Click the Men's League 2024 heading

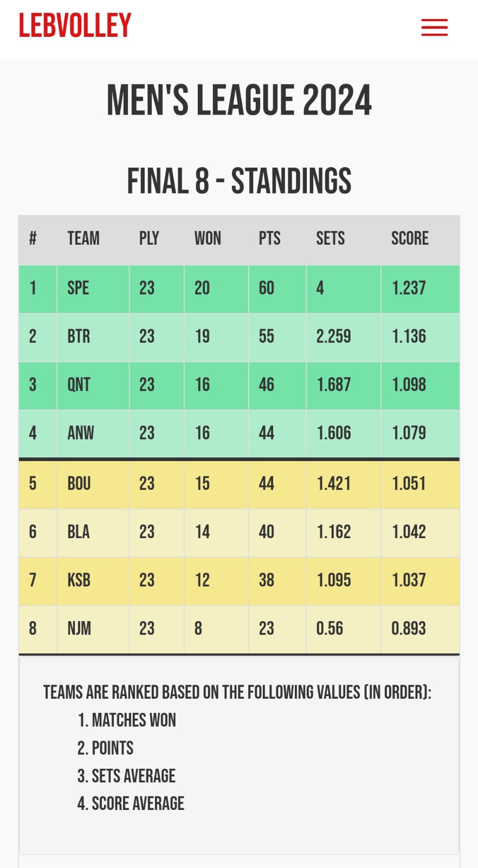[239, 100]
